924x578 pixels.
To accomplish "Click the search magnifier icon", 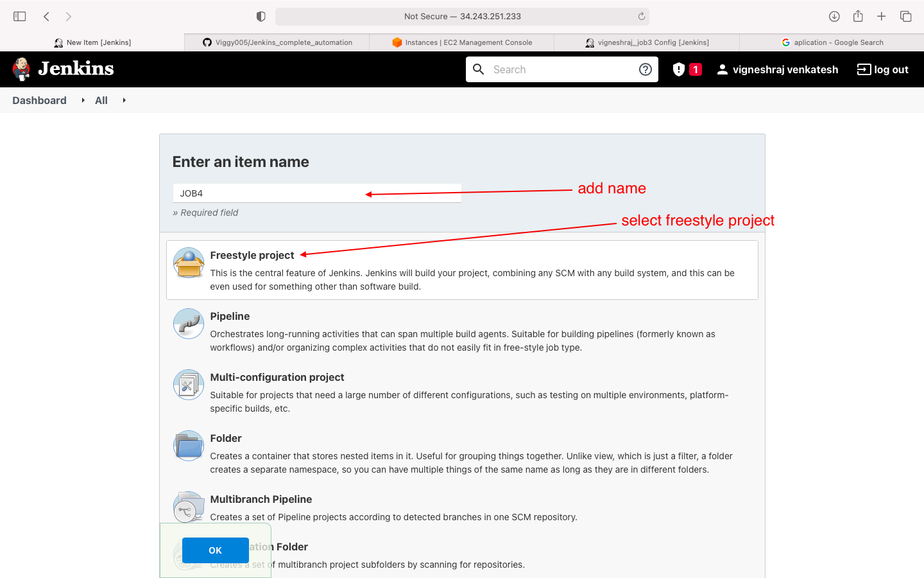I will (479, 69).
